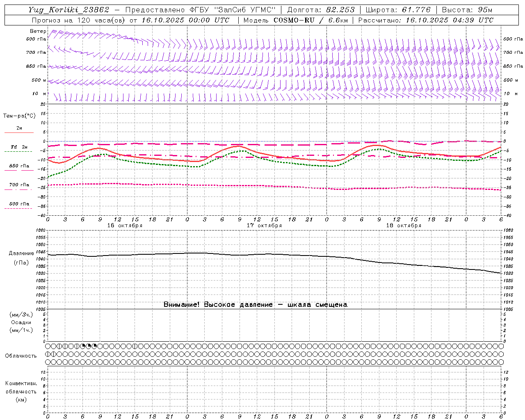Select the Осадки precipitation label
This screenshot has width=525, height=420.
pyautogui.click(x=21, y=322)
